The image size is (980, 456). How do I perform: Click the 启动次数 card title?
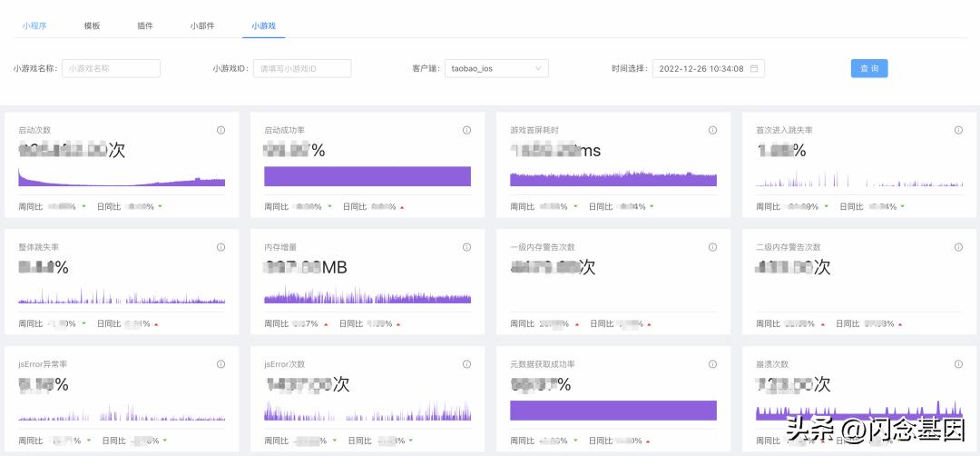(x=35, y=130)
